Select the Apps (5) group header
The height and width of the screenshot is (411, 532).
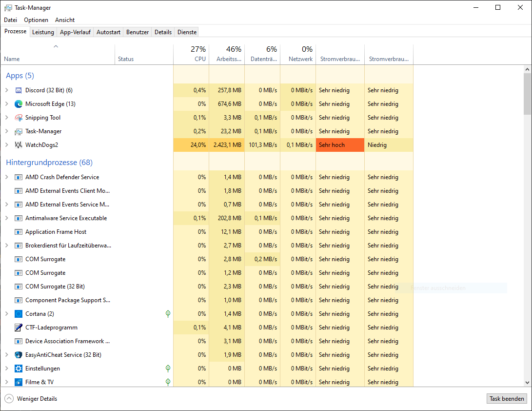[x=20, y=75]
